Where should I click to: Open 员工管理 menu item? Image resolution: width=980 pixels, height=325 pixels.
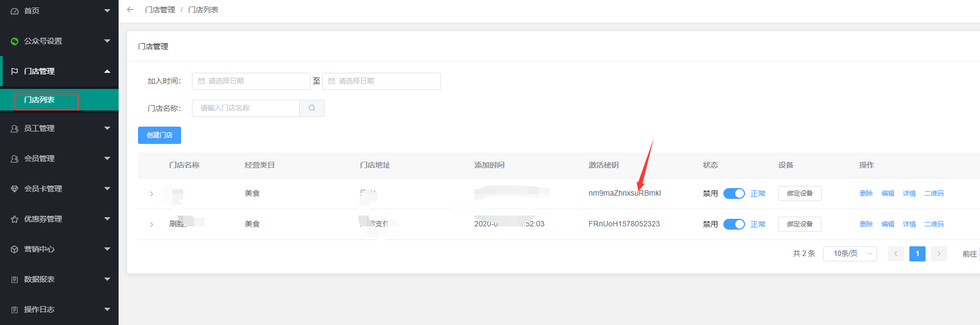[59, 128]
